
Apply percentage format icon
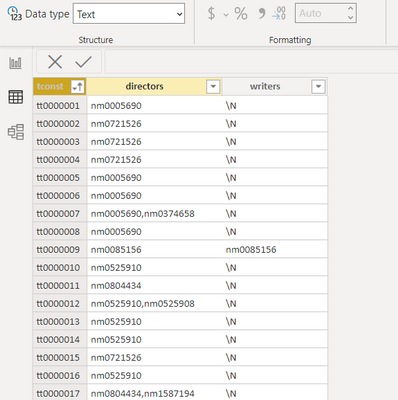(241, 14)
